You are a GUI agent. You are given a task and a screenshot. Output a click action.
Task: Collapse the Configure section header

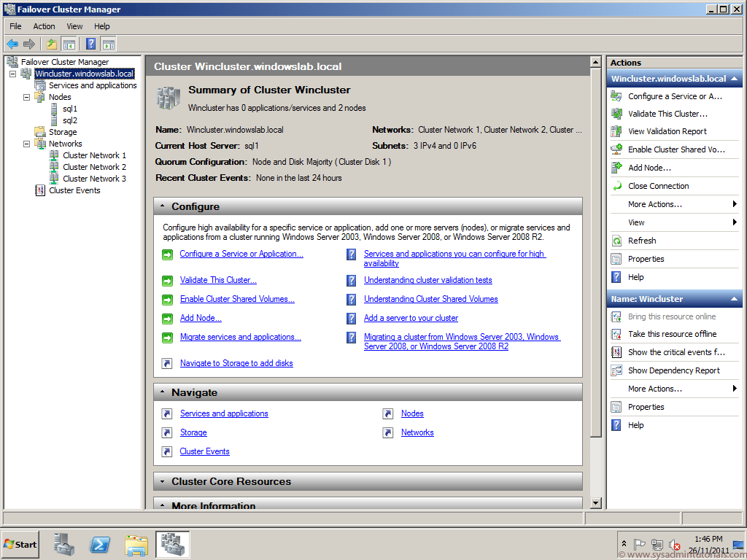click(163, 206)
